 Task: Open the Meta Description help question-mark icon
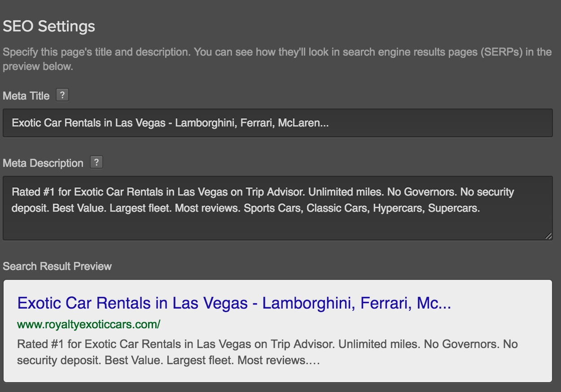[96, 162]
